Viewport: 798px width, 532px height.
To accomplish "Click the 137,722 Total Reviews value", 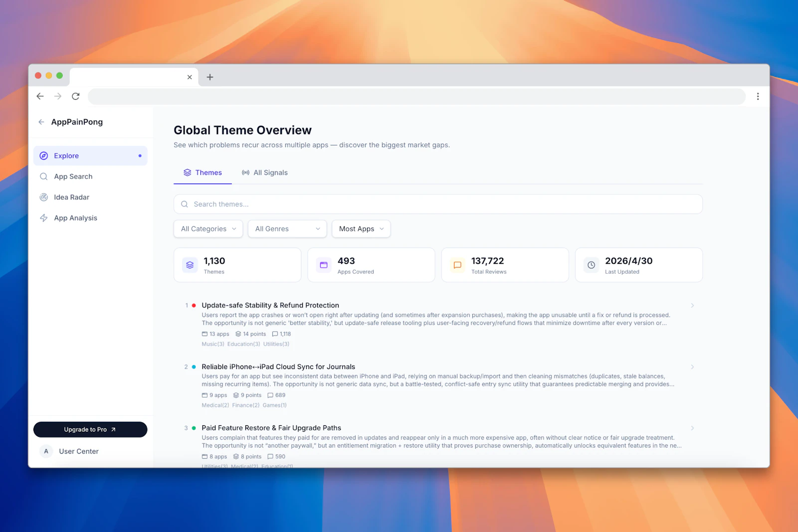I will [x=488, y=261].
